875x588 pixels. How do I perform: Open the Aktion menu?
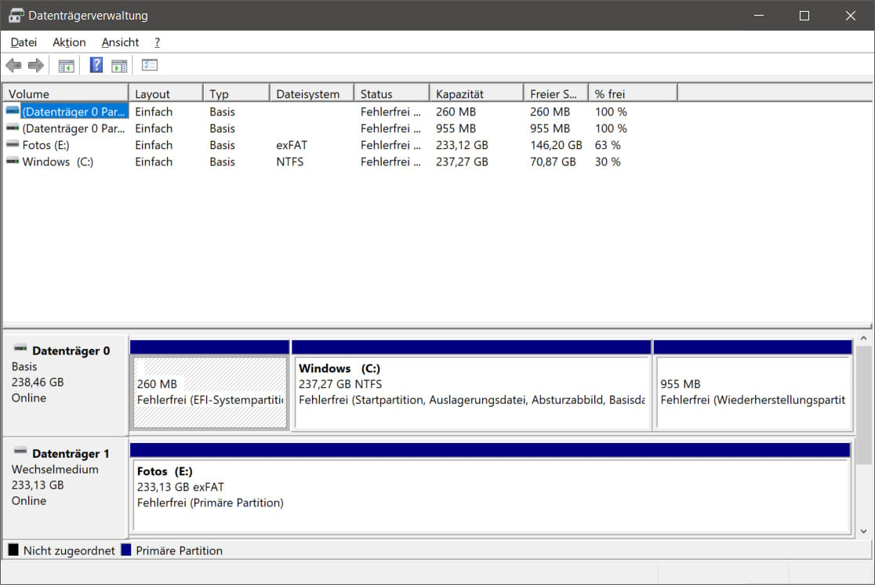coord(69,42)
